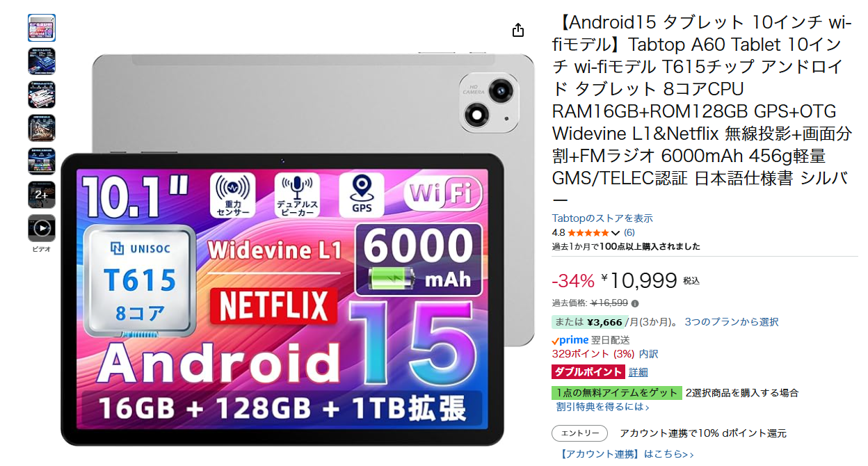868x466 pixels.
Task: Open 3つのプランから選択 link
Action: pos(732,322)
